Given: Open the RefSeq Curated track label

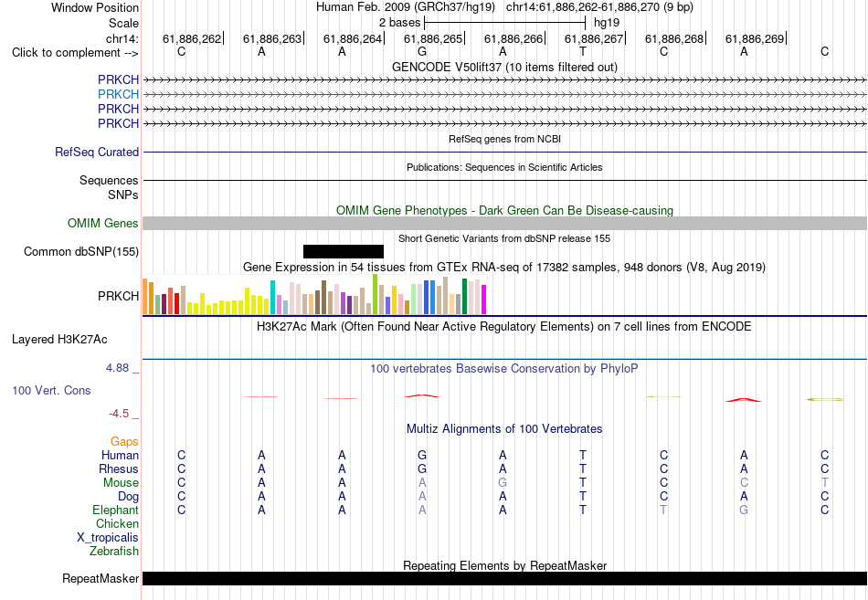Looking at the screenshot, I should click(x=96, y=152).
